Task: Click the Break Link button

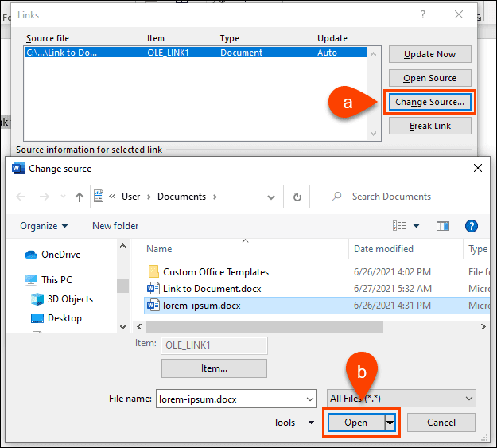Action: (429, 126)
